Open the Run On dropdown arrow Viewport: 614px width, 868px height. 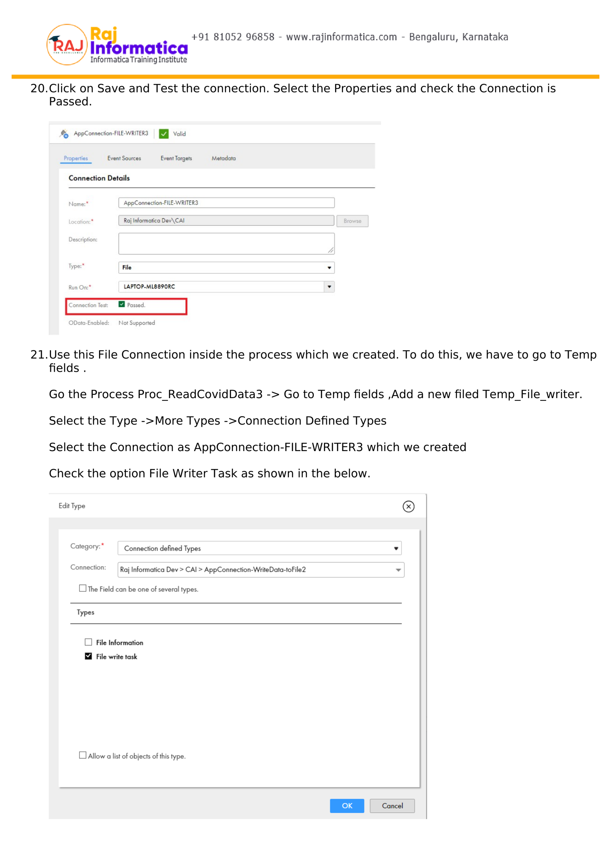[329, 287]
